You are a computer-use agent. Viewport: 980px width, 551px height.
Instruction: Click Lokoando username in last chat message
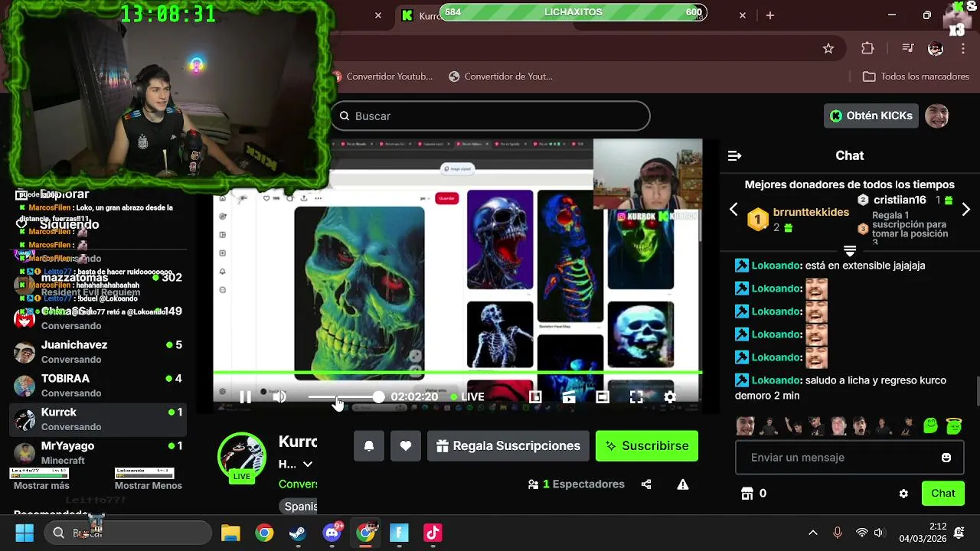[x=776, y=380]
